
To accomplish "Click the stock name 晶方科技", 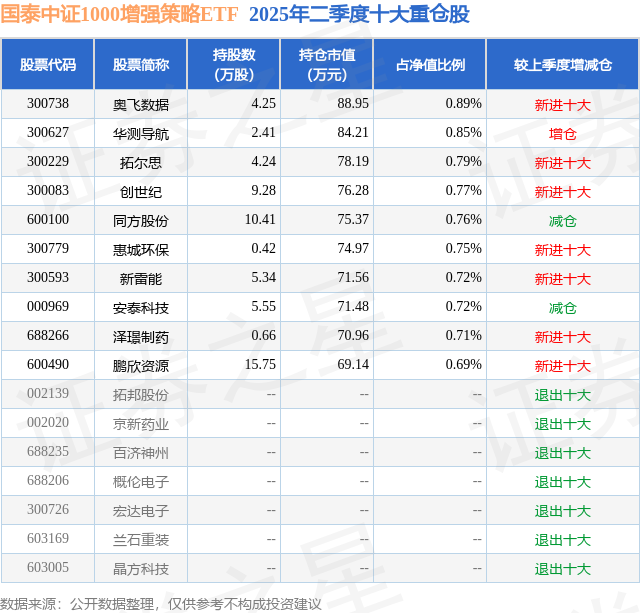I will pos(141,569).
